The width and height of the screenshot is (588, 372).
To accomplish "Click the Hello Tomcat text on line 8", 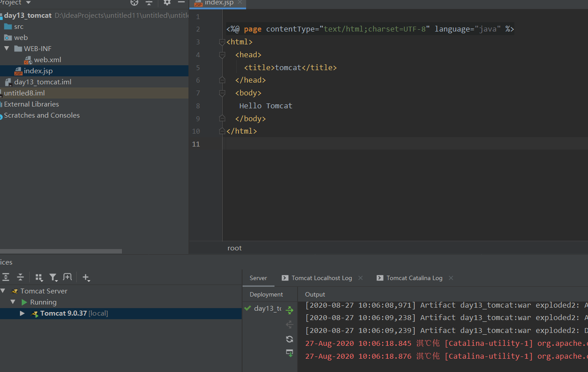I will (x=266, y=106).
